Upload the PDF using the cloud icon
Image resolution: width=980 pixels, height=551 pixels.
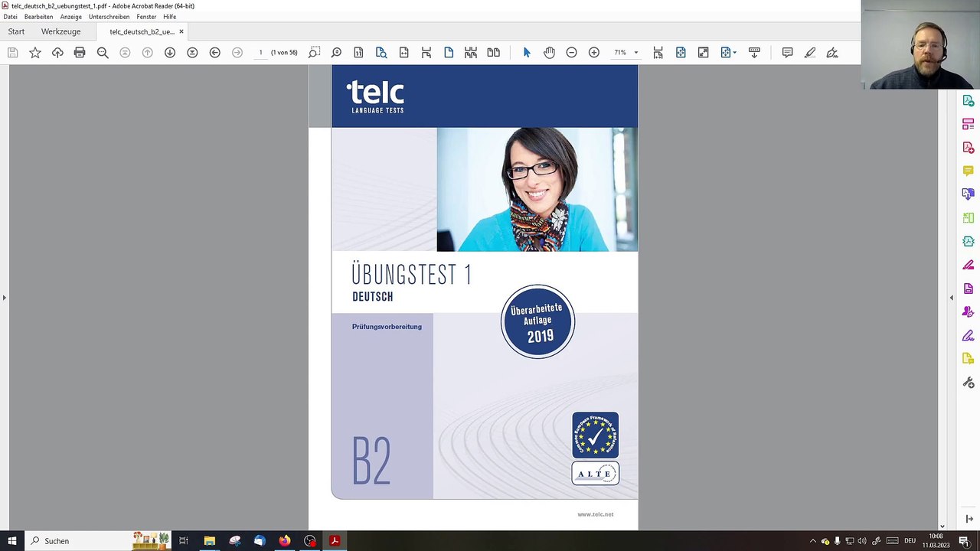(x=57, y=52)
